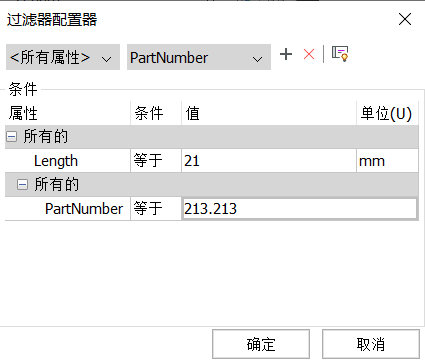Open the filter hint list icon
425x364 pixels.
340,54
